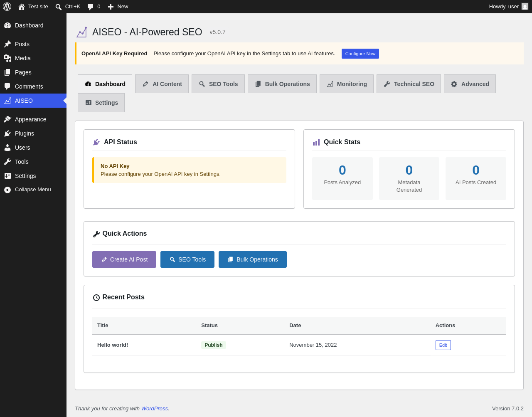The image size is (532, 417).
Task: Go to the Monitoring tab
Action: (x=347, y=84)
